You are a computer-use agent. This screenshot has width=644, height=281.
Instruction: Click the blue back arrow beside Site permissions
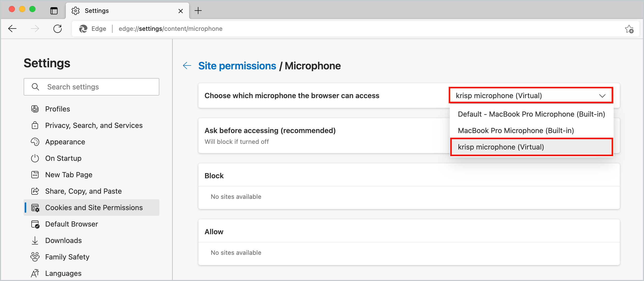click(x=187, y=66)
